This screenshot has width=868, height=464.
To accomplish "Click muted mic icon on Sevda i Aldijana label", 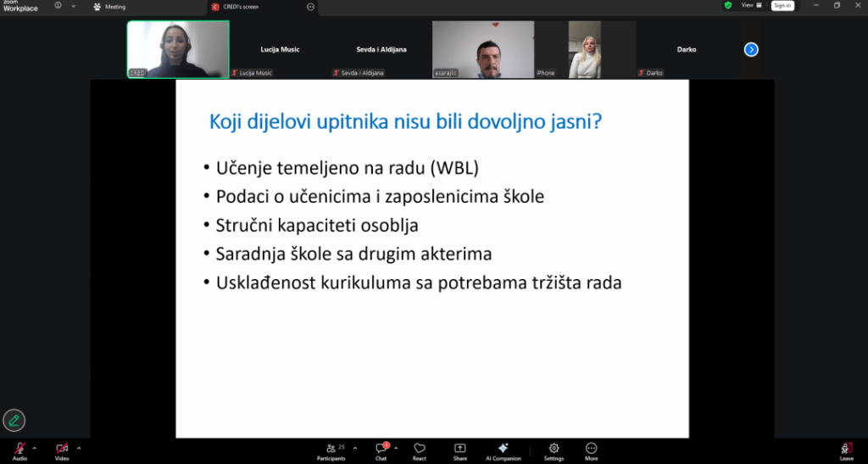I will coord(336,73).
